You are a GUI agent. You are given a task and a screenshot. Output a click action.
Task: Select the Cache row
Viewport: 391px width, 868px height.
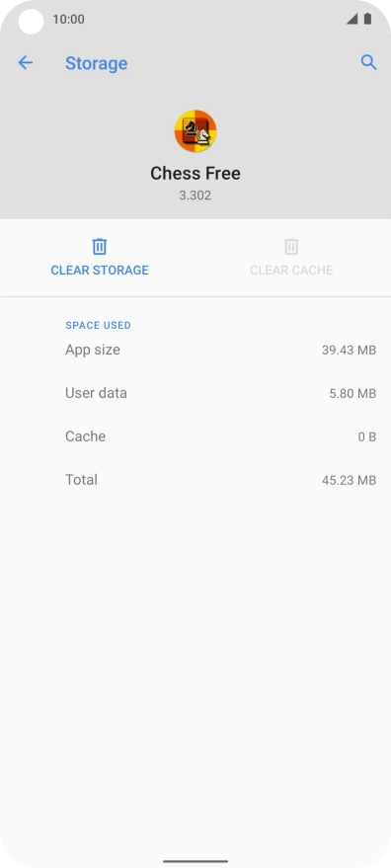(x=220, y=436)
